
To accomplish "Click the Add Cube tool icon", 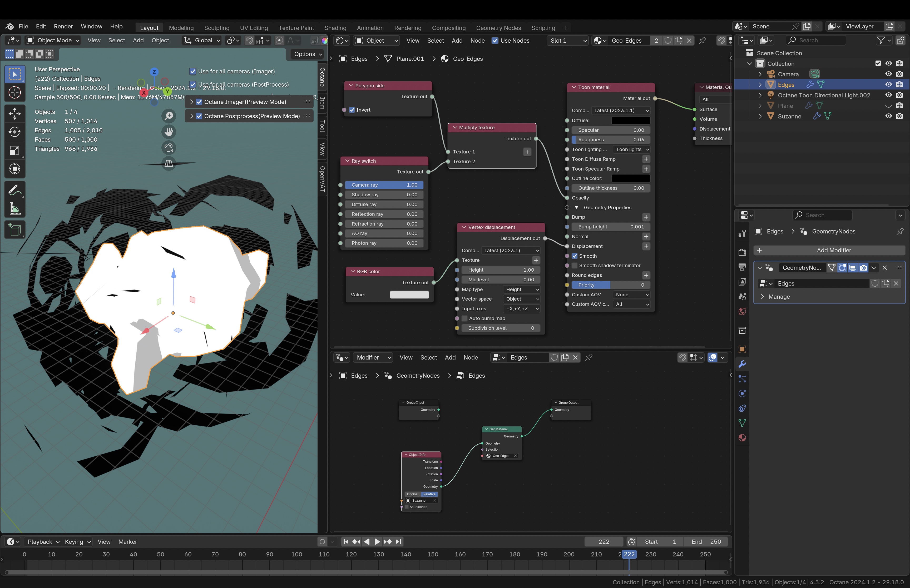I will (14, 230).
